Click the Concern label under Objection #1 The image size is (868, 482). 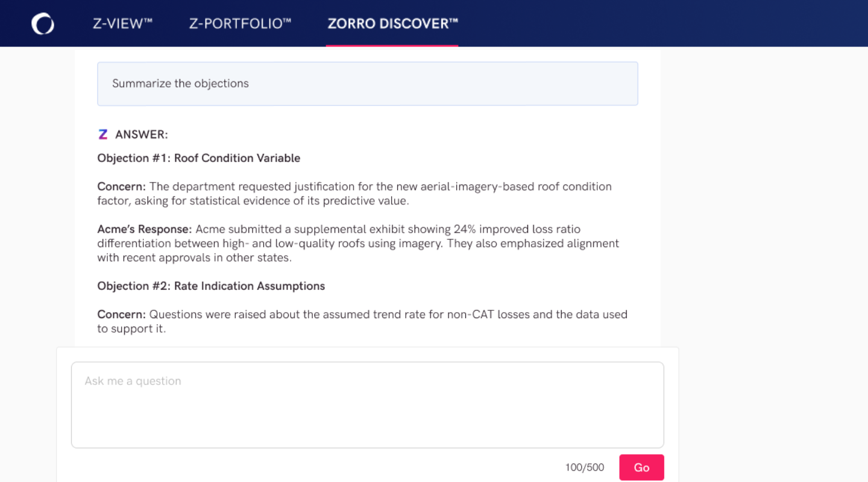122,187
